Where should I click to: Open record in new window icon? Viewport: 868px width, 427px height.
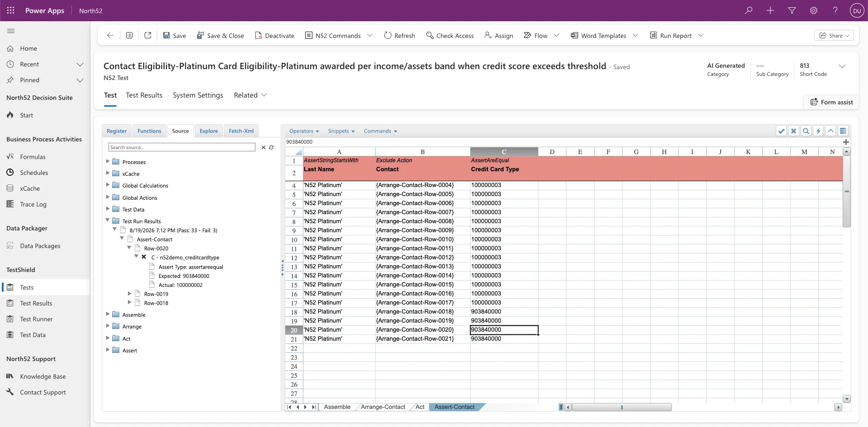click(x=148, y=35)
